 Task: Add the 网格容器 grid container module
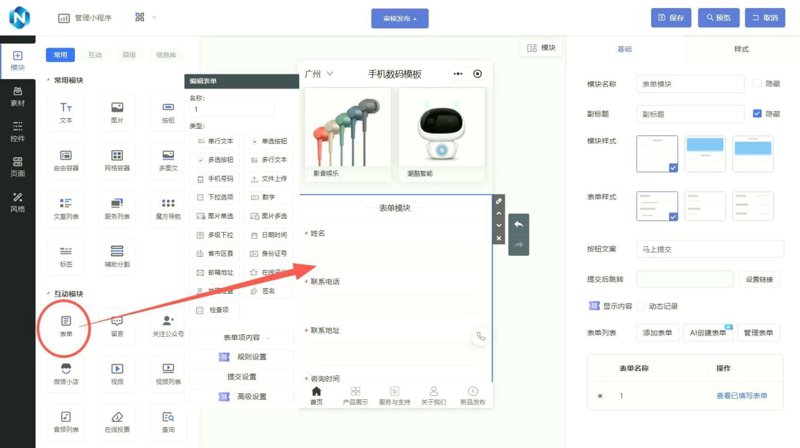(x=117, y=161)
